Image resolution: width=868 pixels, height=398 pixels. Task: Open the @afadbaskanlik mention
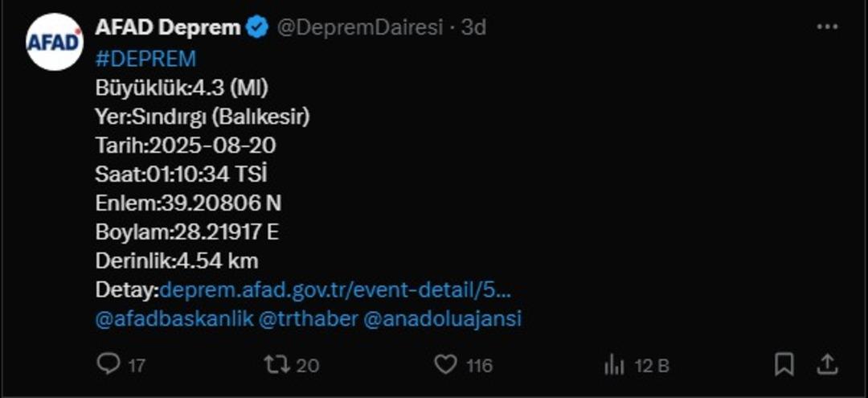174,319
